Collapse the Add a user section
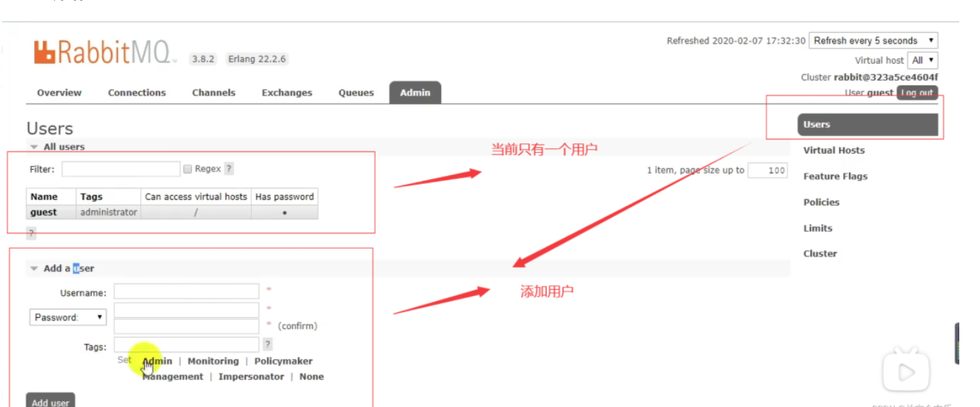The image size is (980, 407). click(62, 268)
